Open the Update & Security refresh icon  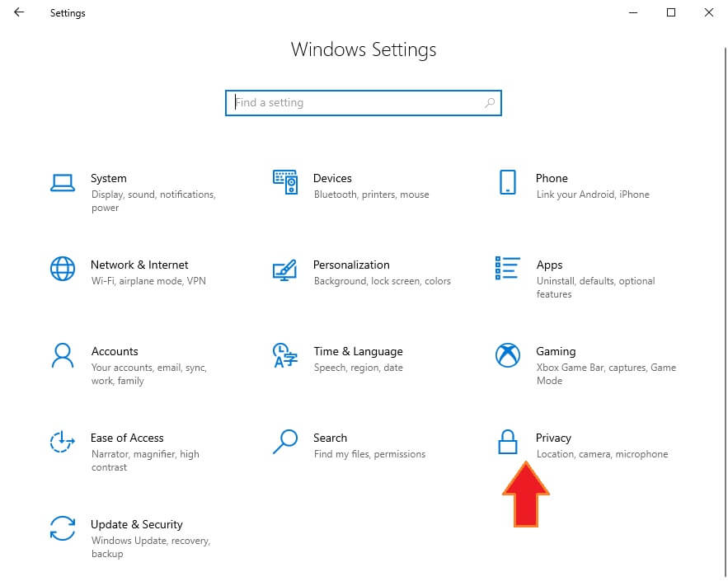[x=62, y=528]
